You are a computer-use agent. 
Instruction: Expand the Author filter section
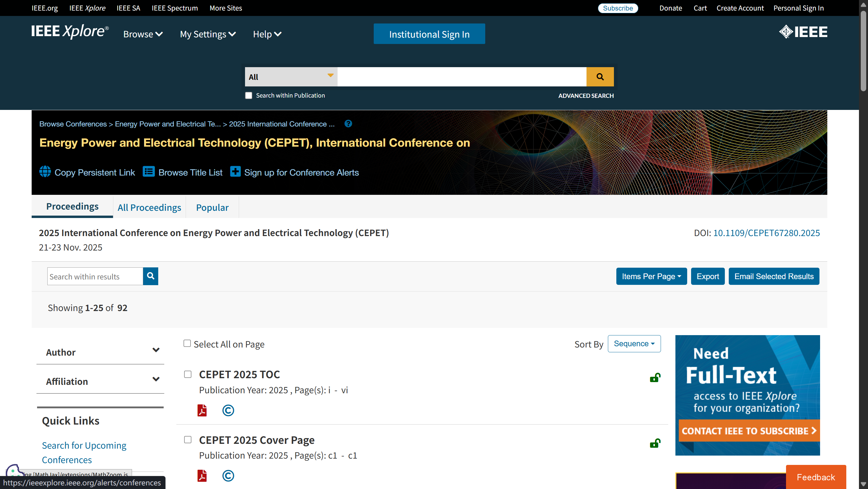coord(100,352)
